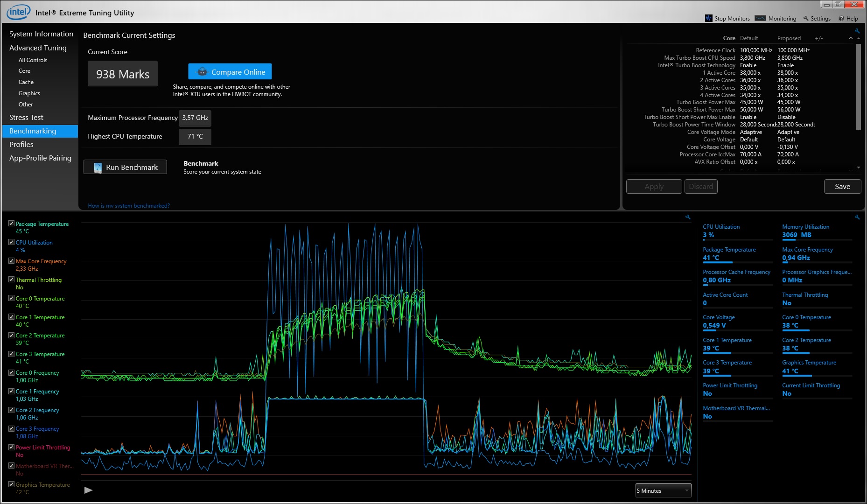Select Benchmarking section
The image size is (867, 504).
(x=40, y=131)
